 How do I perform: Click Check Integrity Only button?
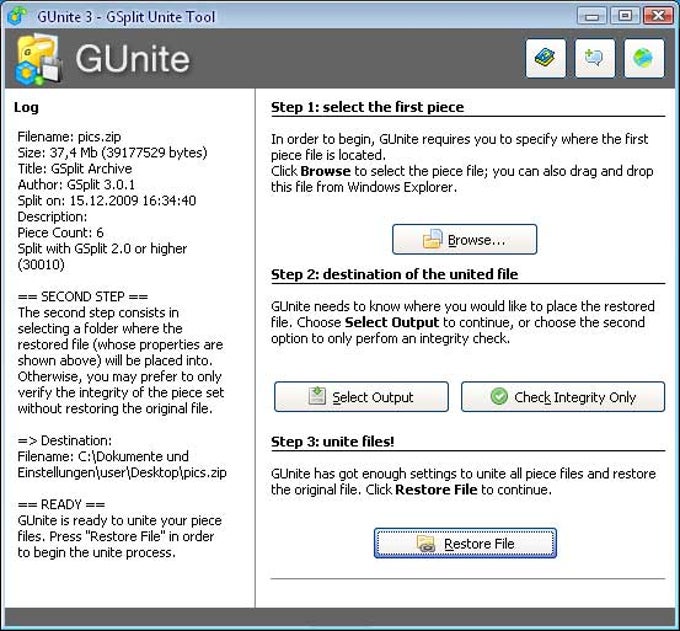coord(563,397)
